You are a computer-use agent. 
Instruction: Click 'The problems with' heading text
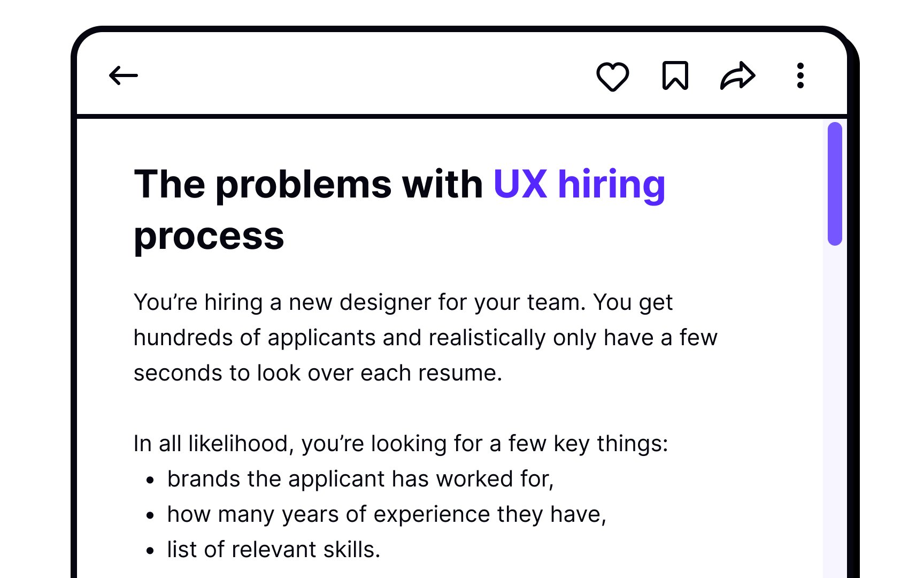click(309, 185)
